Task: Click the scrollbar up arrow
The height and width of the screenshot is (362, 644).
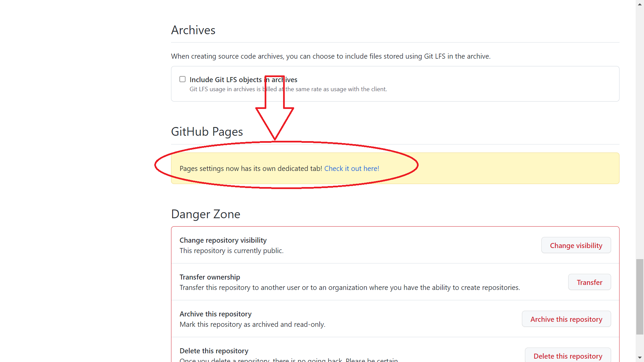Action: pyautogui.click(x=640, y=4)
